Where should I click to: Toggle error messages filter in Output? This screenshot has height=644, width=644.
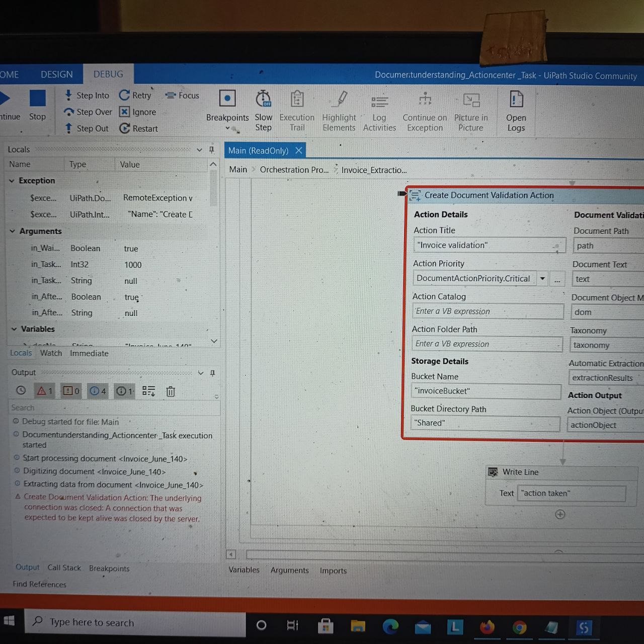coord(45,390)
